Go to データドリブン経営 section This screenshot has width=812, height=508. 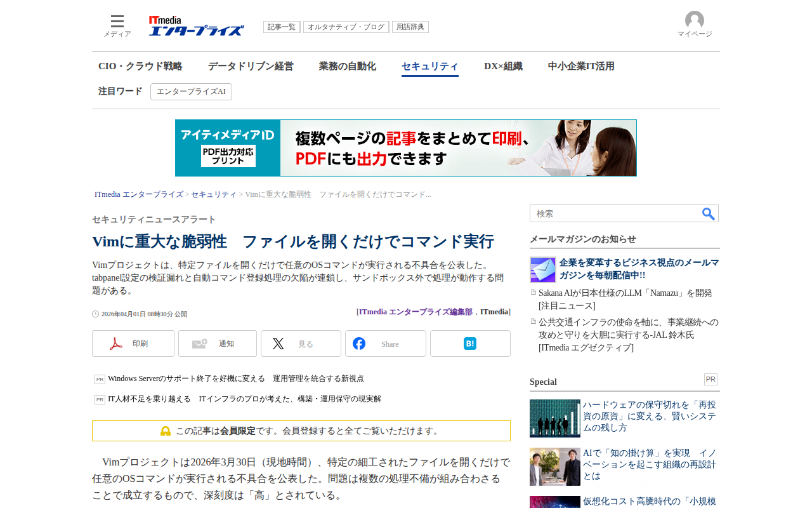point(251,66)
